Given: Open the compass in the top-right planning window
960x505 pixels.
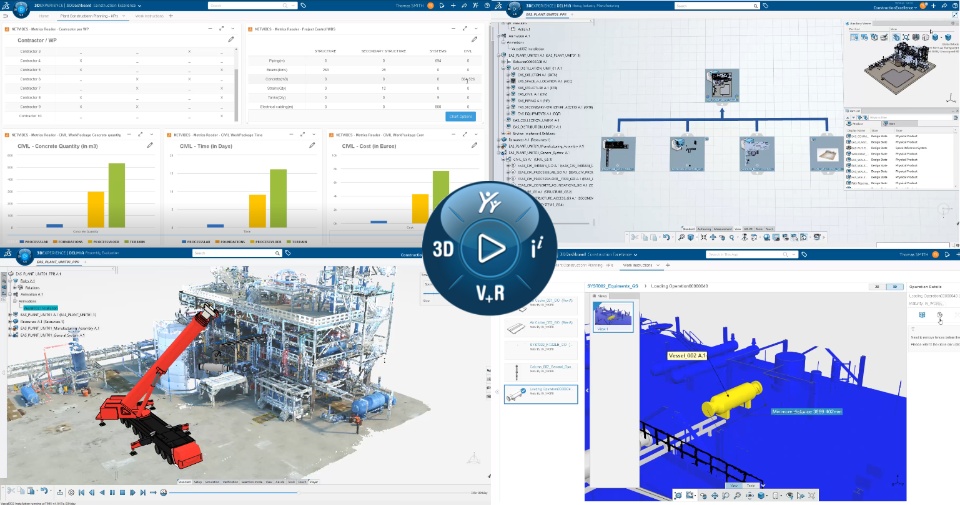Looking at the screenshot, I should tap(515, 8).
